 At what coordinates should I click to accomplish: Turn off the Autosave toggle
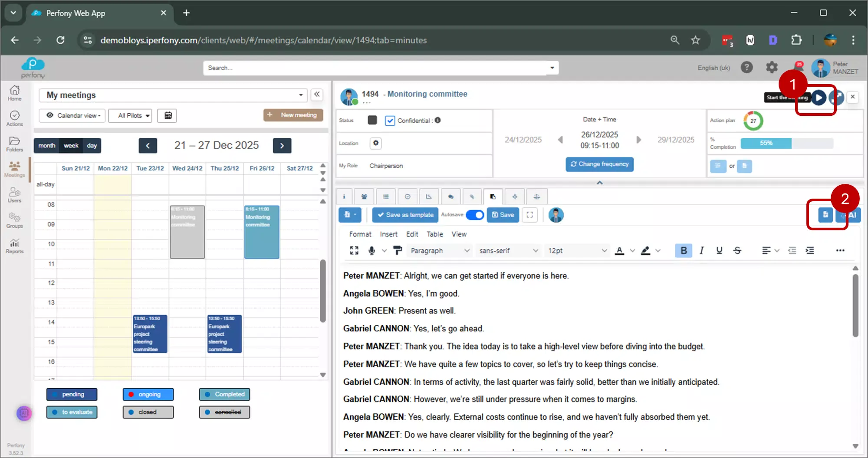pyautogui.click(x=475, y=215)
